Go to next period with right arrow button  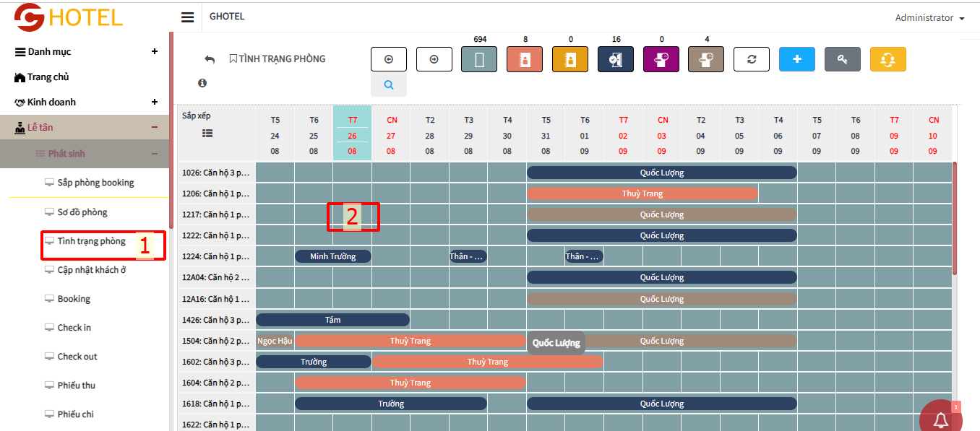[x=434, y=59]
